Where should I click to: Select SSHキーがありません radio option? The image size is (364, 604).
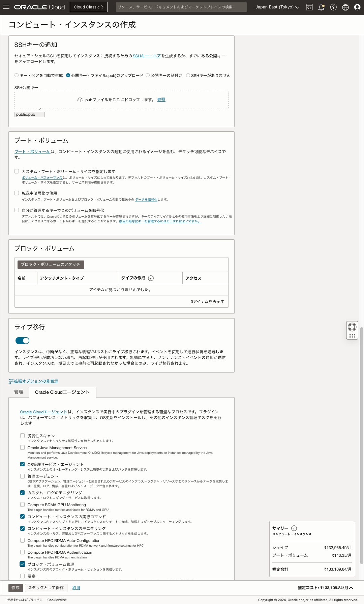[x=188, y=75]
